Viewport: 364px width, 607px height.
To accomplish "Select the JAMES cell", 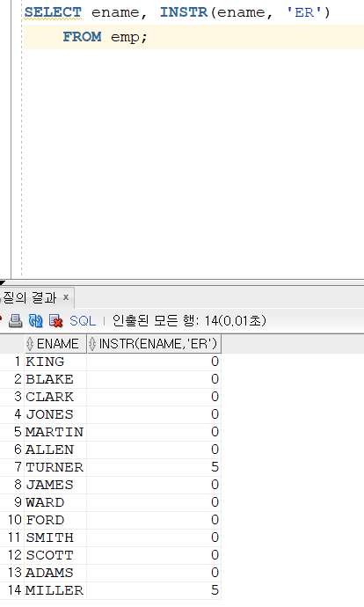I will 55,485.
